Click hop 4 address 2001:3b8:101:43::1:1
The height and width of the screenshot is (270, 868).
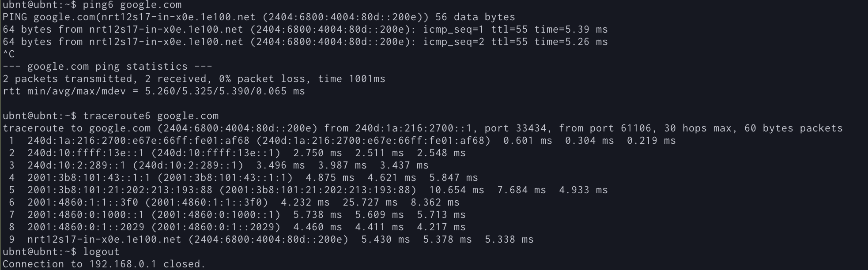[x=89, y=178]
